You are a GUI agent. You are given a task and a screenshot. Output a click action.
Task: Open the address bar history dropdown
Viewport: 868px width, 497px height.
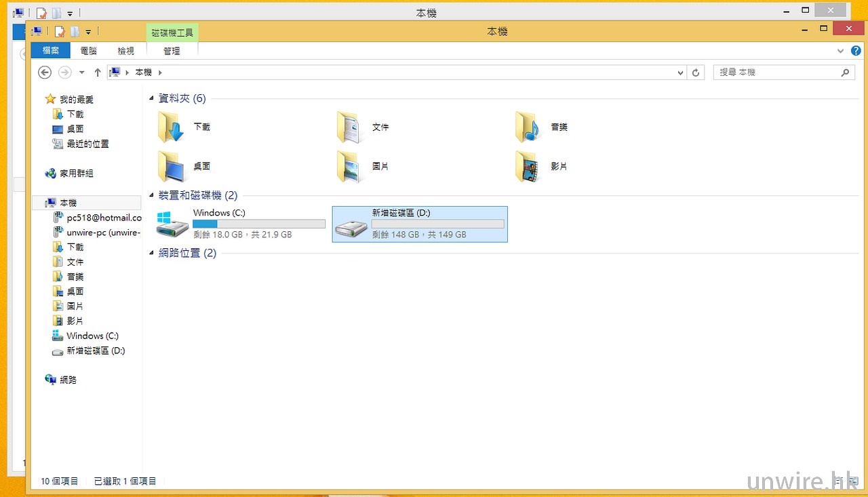(681, 73)
